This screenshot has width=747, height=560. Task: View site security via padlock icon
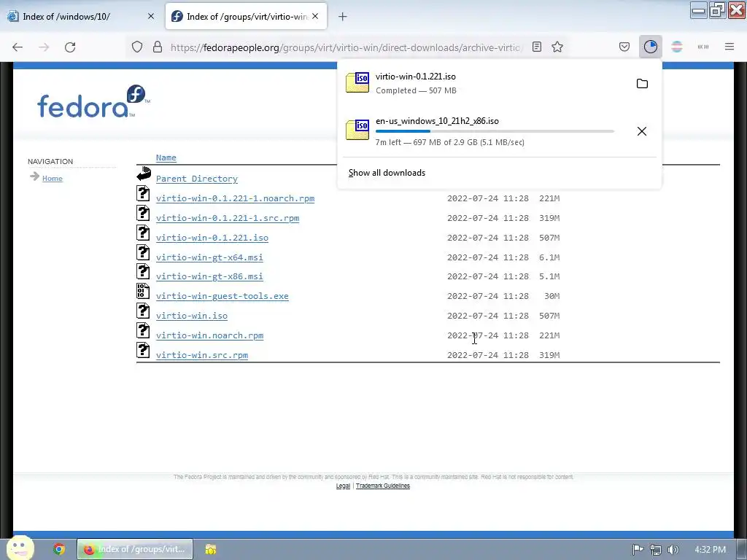click(158, 47)
